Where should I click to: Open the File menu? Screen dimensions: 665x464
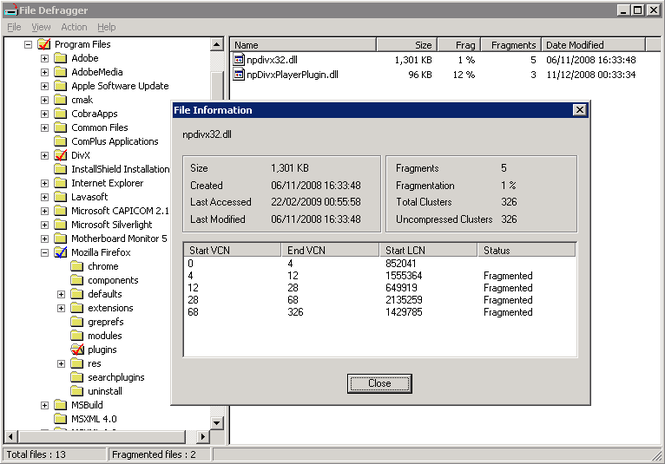14,27
